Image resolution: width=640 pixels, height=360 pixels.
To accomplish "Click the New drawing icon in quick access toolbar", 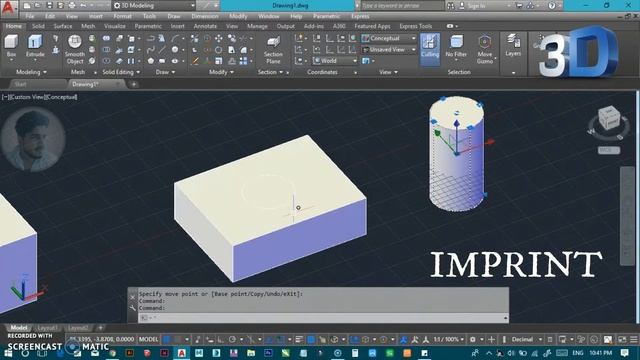I will click(x=27, y=6).
